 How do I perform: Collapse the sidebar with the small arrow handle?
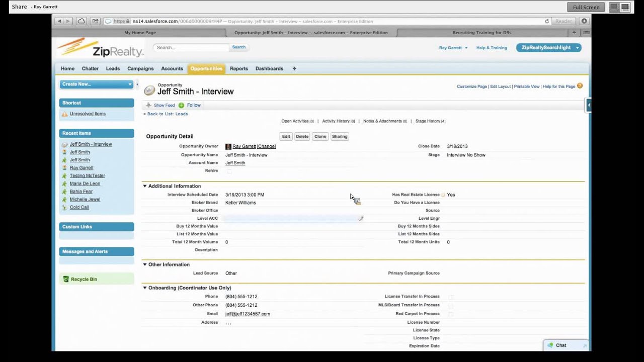coord(137,84)
